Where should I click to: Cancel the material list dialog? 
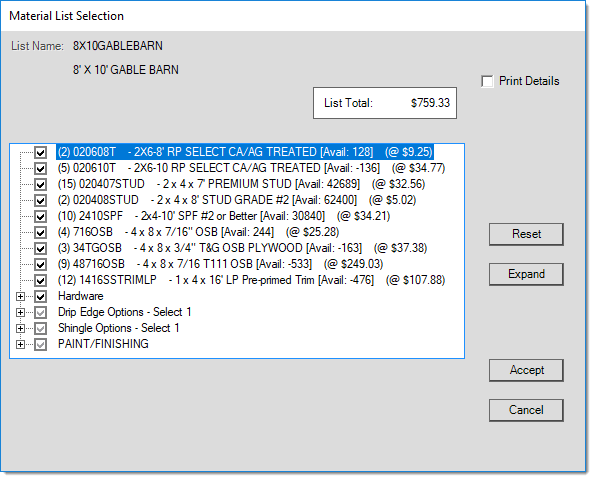tap(526, 410)
